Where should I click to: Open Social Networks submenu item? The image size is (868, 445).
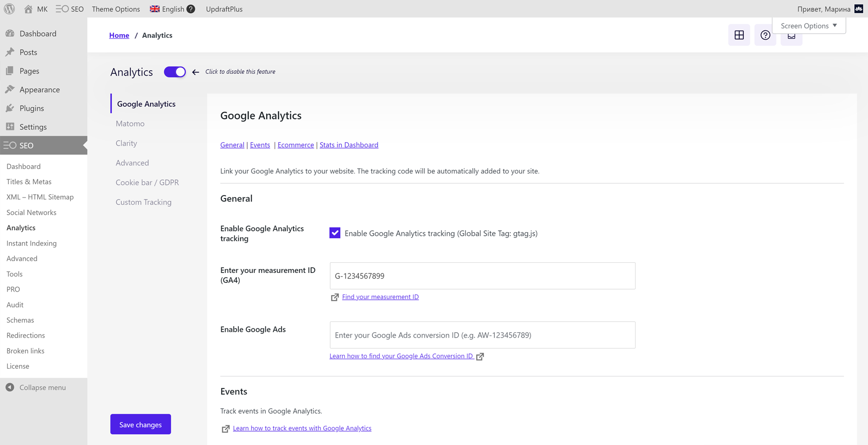31,212
